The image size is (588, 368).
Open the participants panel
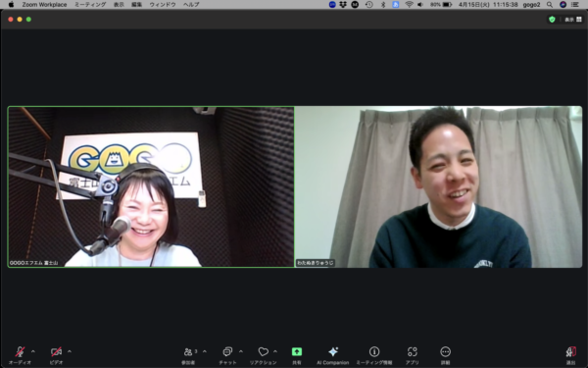click(188, 355)
